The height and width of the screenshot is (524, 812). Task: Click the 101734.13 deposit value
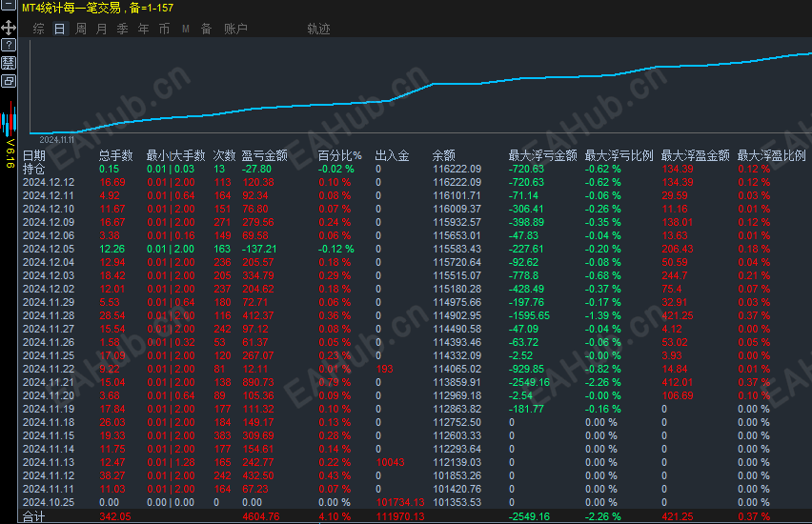[400, 502]
